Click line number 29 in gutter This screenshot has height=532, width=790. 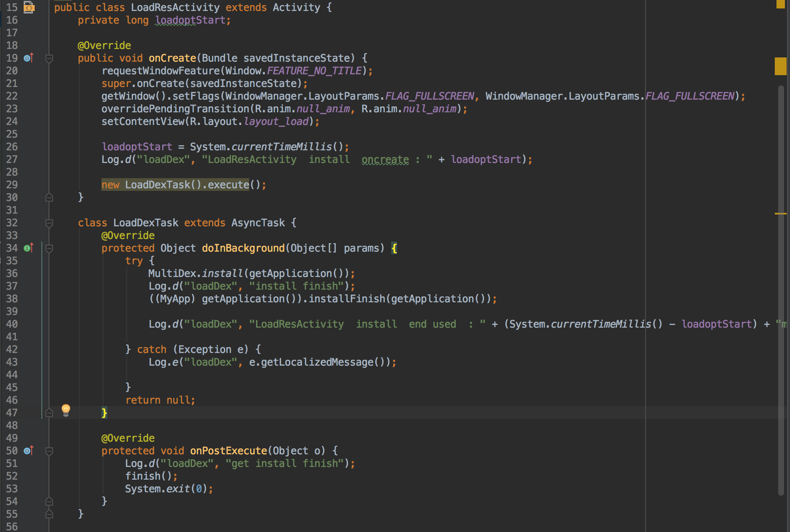point(12,185)
